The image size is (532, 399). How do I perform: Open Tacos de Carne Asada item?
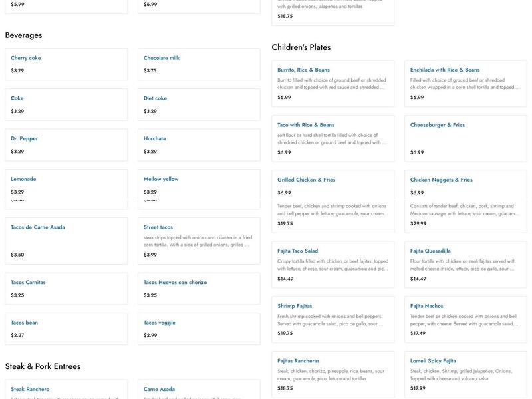coord(66,241)
